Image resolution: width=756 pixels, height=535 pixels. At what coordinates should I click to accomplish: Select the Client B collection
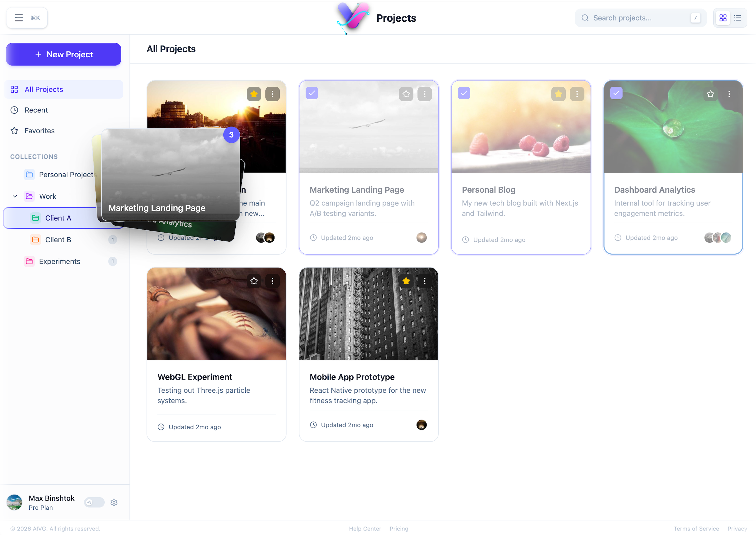coord(64,239)
